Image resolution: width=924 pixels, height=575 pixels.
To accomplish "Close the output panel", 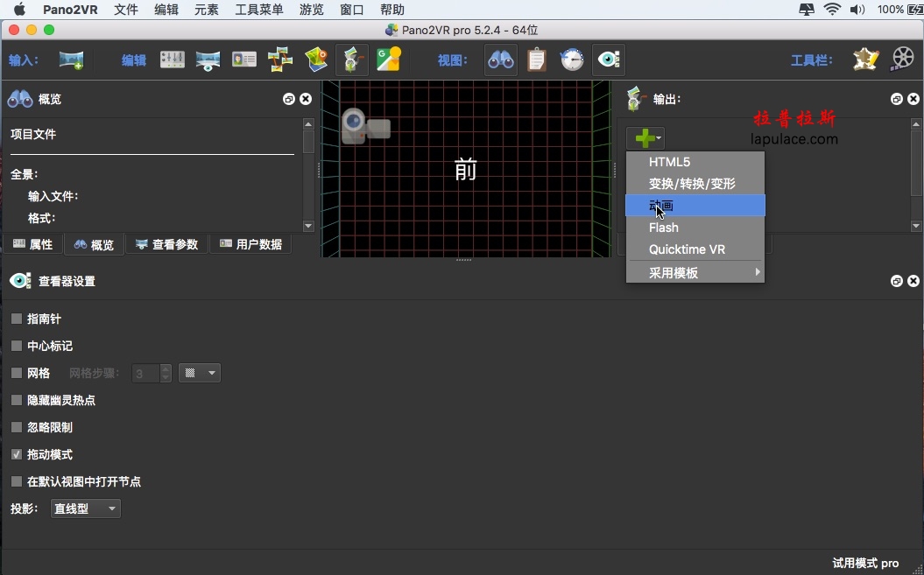I will click(x=913, y=99).
